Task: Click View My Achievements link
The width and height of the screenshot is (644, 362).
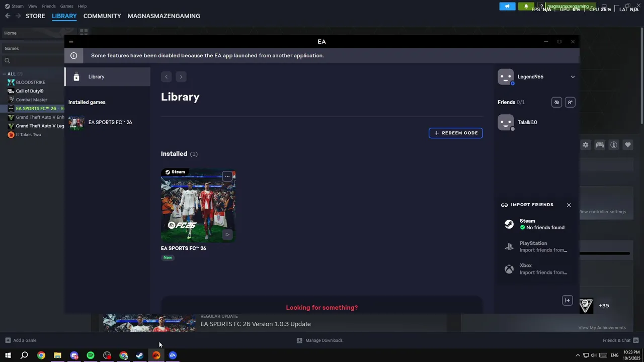Action: pyautogui.click(x=602, y=328)
